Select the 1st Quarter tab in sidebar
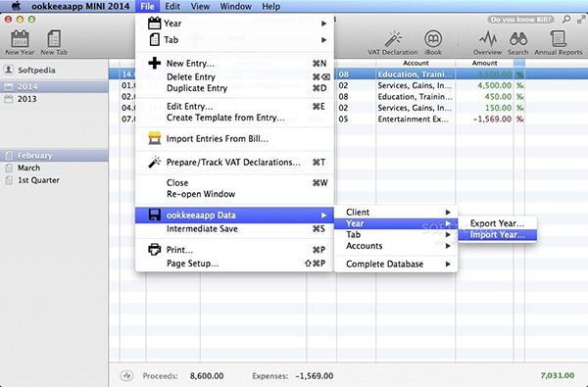The width and height of the screenshot is (588, 387). coord(54,180)
